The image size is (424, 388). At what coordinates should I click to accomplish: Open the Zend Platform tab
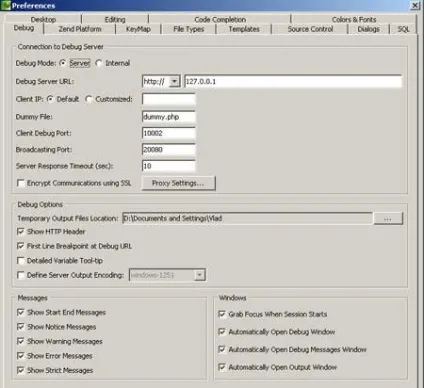[x=80, y=29]
